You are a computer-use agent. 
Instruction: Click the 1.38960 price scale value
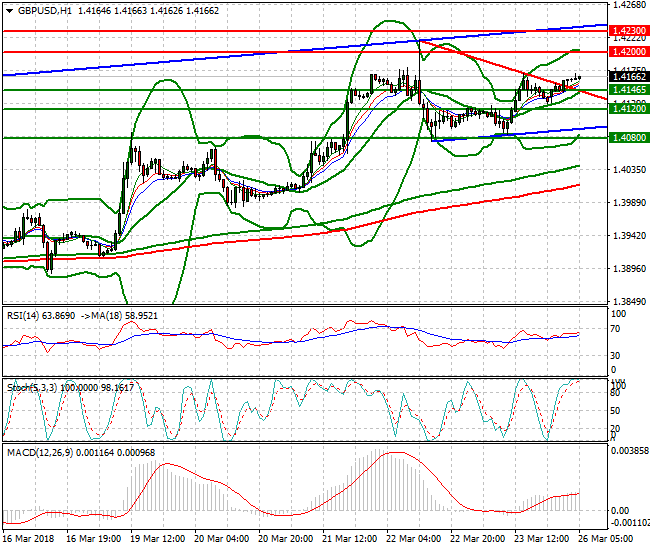[x=629, y=269]
